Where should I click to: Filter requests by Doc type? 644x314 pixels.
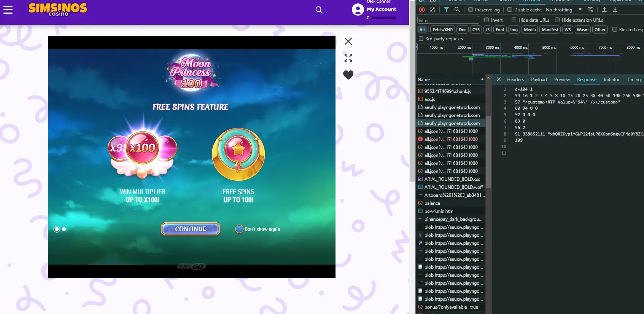tap(463, 30)
